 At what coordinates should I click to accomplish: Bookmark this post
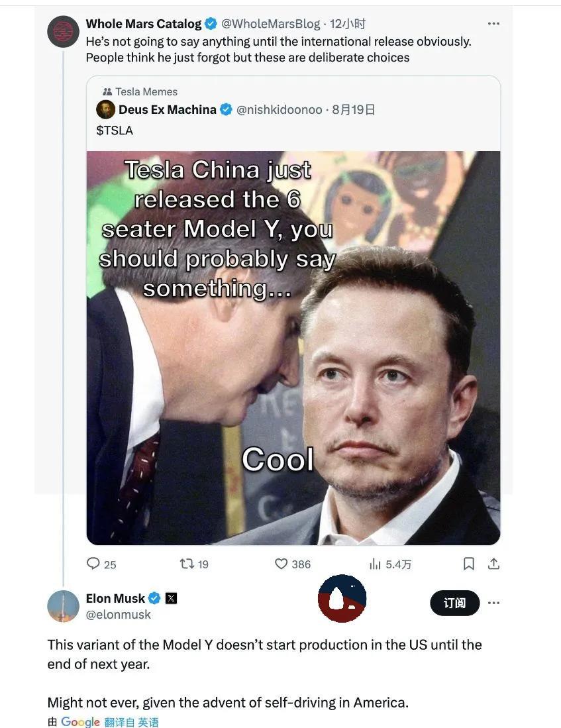click(x=469, y=564)
